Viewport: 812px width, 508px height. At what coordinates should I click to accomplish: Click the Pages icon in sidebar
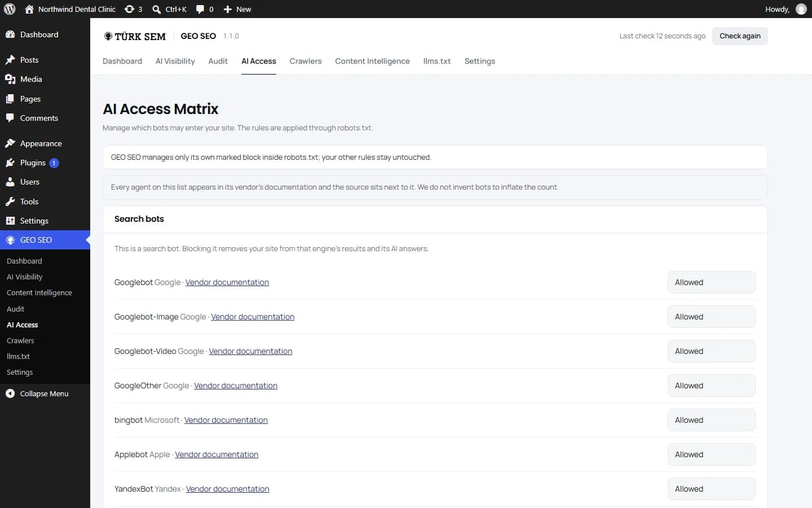[x=10, y=99]
